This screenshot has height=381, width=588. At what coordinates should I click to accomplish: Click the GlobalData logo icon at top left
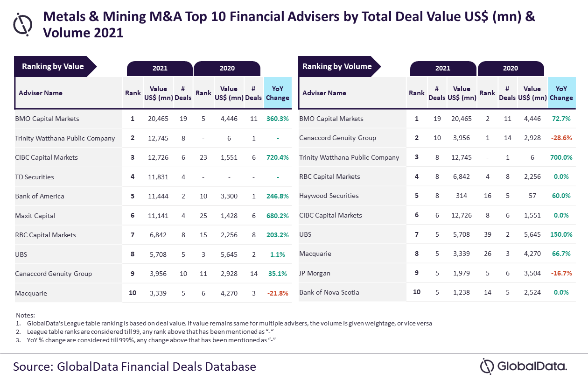click(x=23, y=24)
